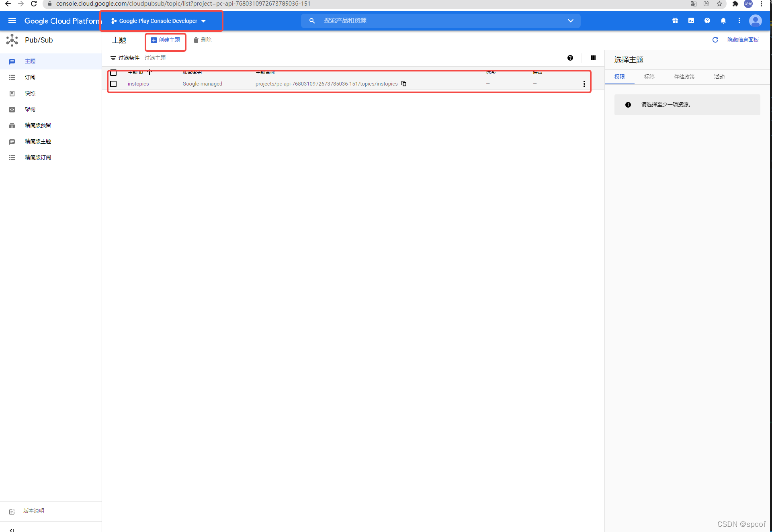Image resolution: width=772 pixels, height=532 pixels.
Task: Open the Cloud Shell terminal icon
Action: coord(691,20)
